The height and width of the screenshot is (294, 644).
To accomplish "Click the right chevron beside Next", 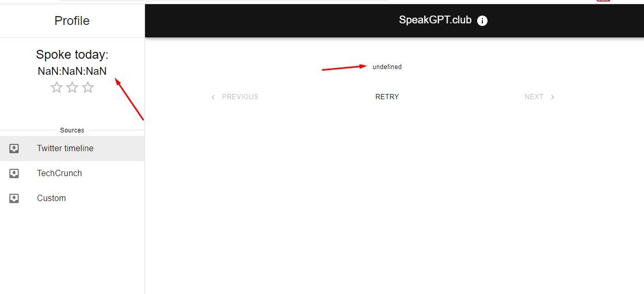I will 553,97.
